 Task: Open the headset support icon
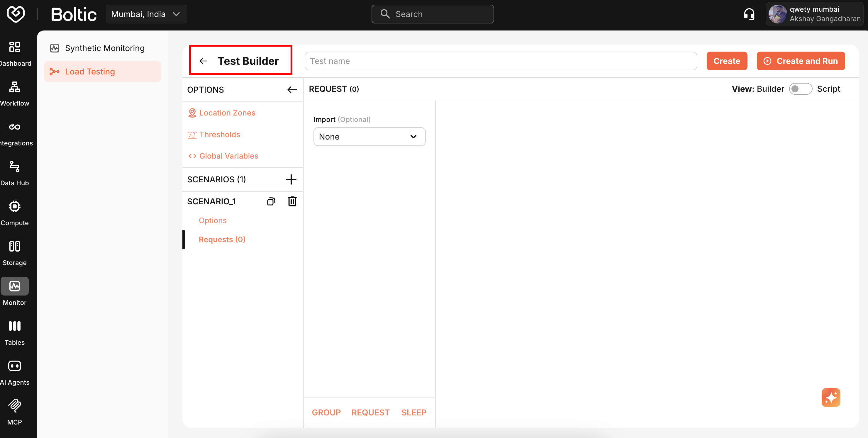[x=749, y=14]
